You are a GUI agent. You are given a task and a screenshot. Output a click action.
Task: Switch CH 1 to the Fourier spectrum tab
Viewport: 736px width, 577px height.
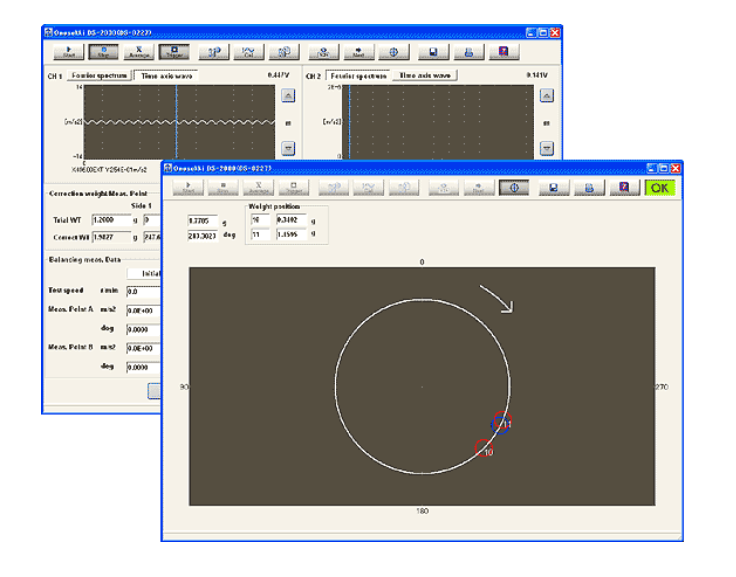pos(99,75)
